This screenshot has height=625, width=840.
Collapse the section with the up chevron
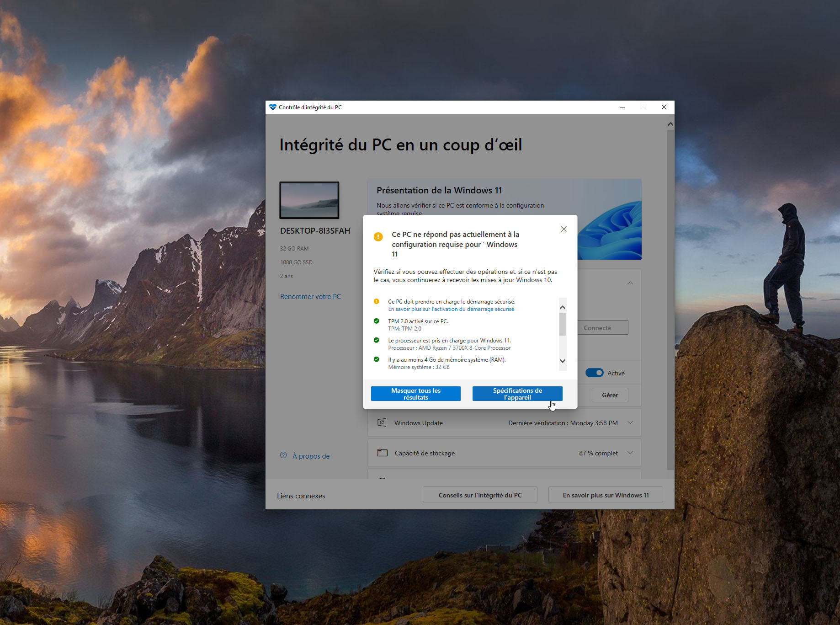click(630, 283)
